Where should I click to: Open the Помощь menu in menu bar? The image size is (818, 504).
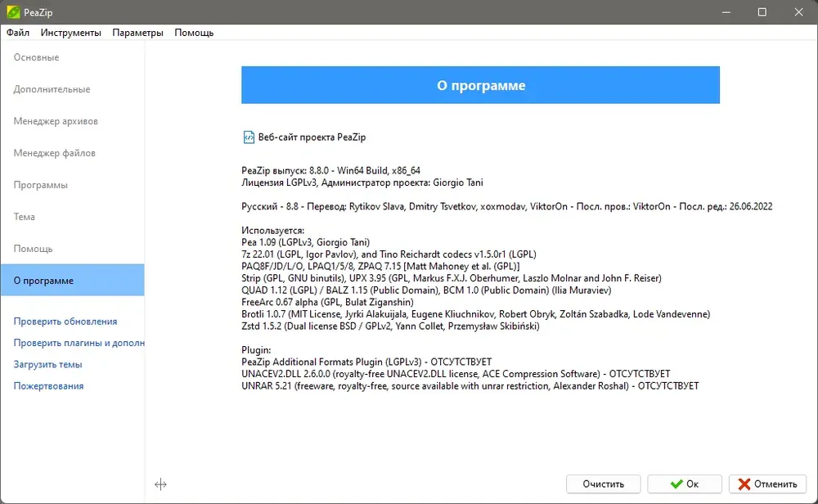click(x=194, y=33)
